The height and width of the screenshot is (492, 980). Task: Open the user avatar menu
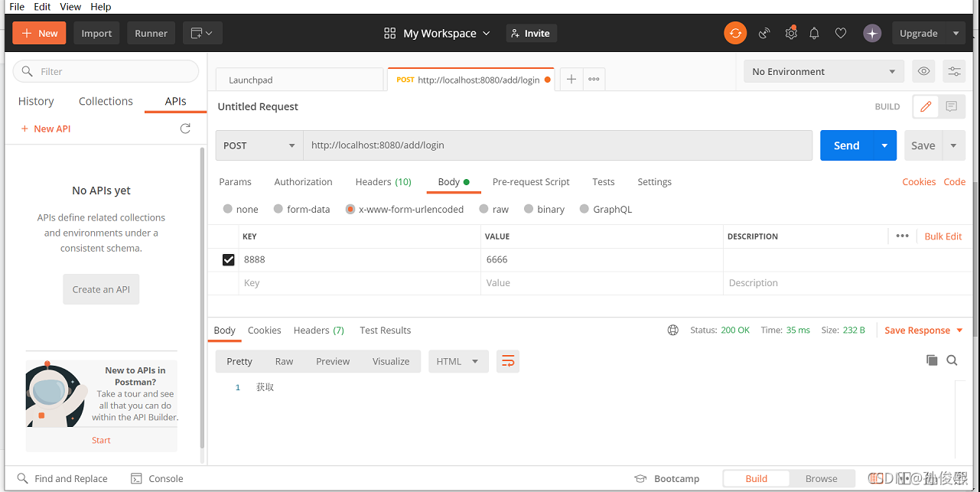pos(872,33)
